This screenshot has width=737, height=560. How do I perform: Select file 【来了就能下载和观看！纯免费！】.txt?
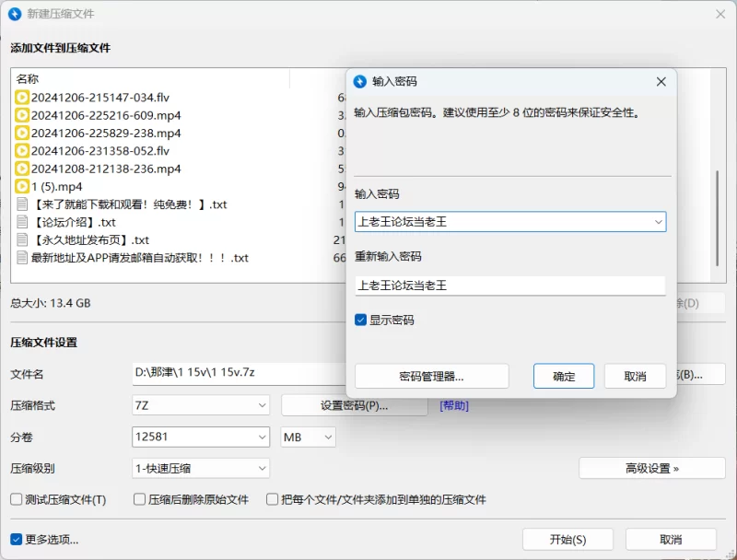pyautogui.click(x=129, y=204)
